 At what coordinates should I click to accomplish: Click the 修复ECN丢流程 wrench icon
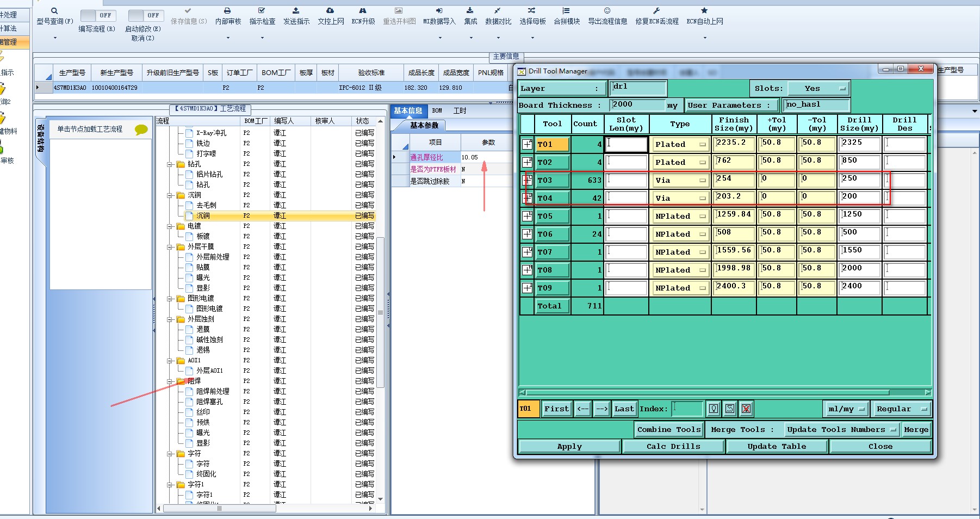(656, 11)
